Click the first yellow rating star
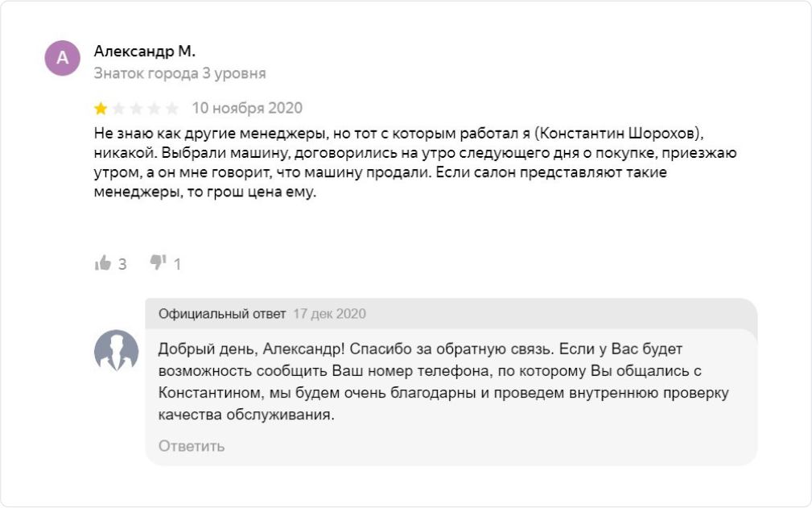The width and height of the screenshot is (812, 508). pos(101,108)
